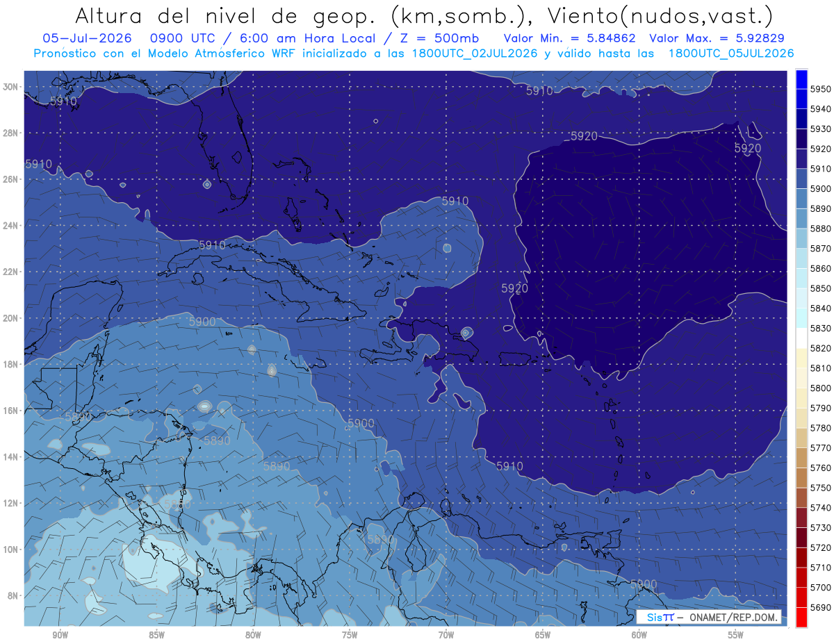834x644 pixels.
Task: Click the legend swatch between 5920 and 5930
Action: click(x=801, y=139)
